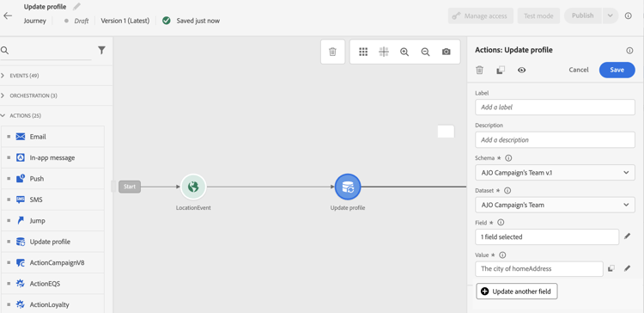644x313 pixels.
Task: Edit the Field selection with the pencil icon
Action: (627, 236)
